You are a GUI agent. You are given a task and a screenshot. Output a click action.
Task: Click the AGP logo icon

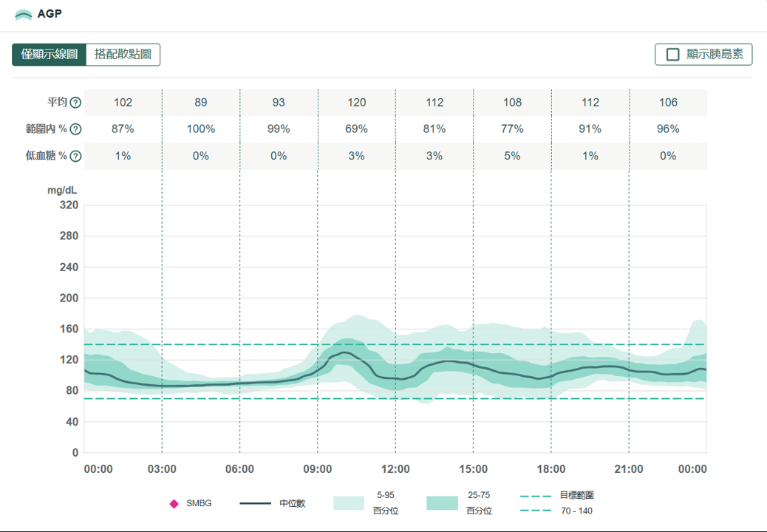point(24,15)
